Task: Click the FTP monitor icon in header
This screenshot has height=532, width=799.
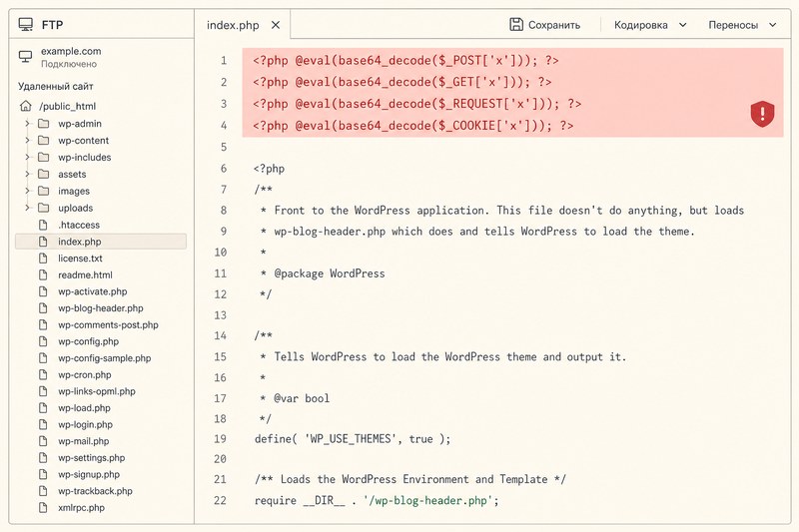Action: [26, 24]
